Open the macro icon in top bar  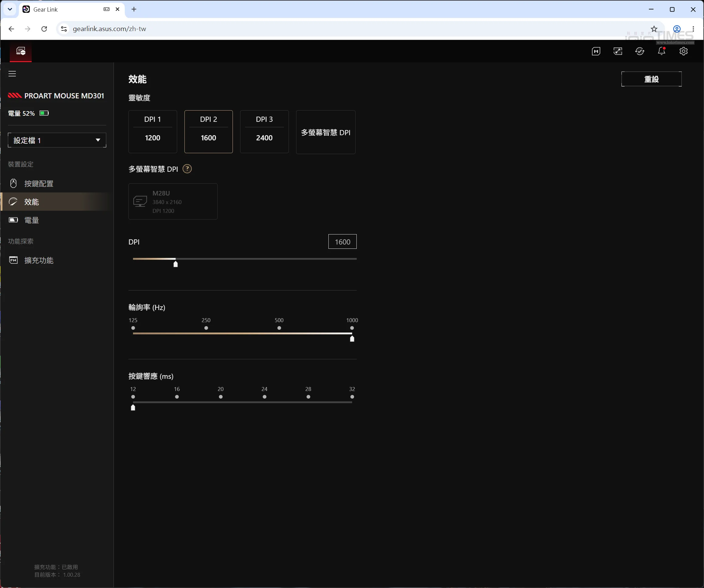pos(596,51)
